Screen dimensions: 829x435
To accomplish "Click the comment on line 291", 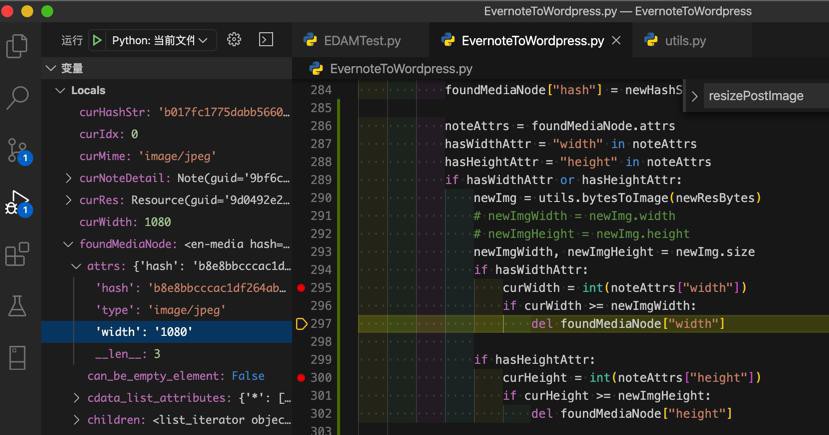I will [x=574, y=216].
